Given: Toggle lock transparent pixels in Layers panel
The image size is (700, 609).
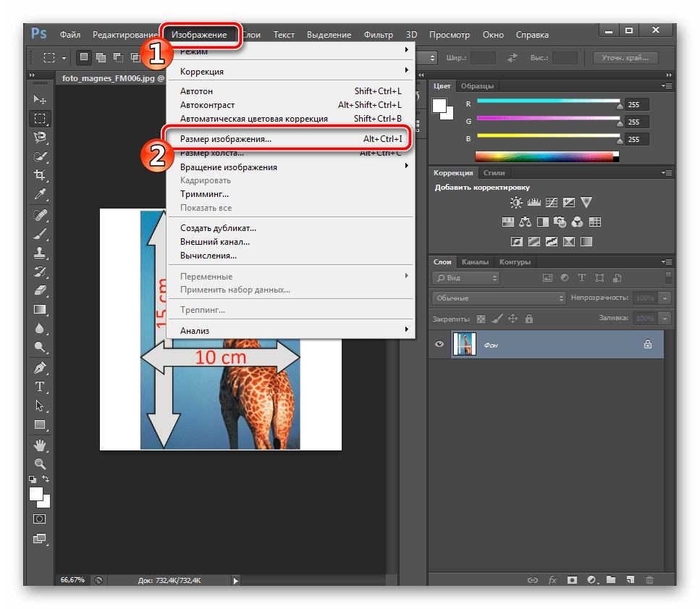Looking at the screenshot, I should tap(481, 318).
